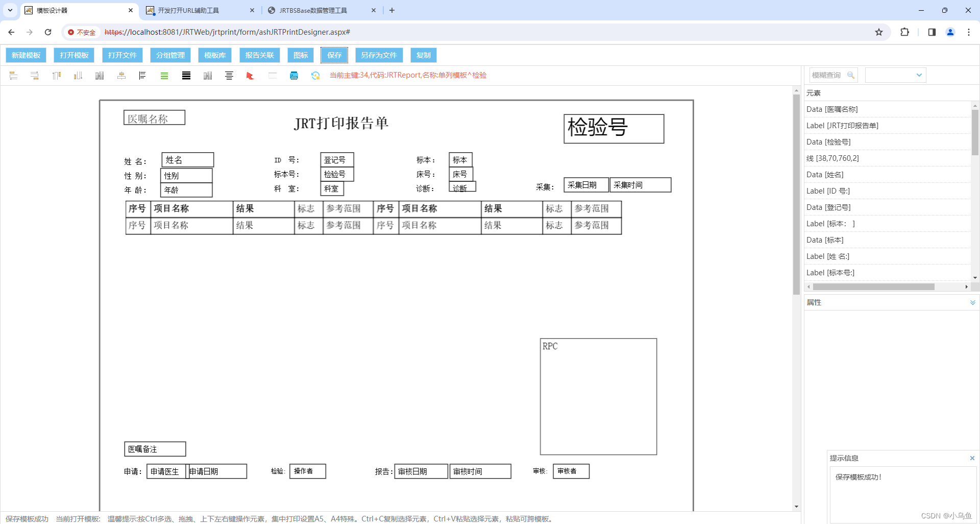Save the template with 保存
Screen dimensions: 980x524
click(x=334, y=55)
